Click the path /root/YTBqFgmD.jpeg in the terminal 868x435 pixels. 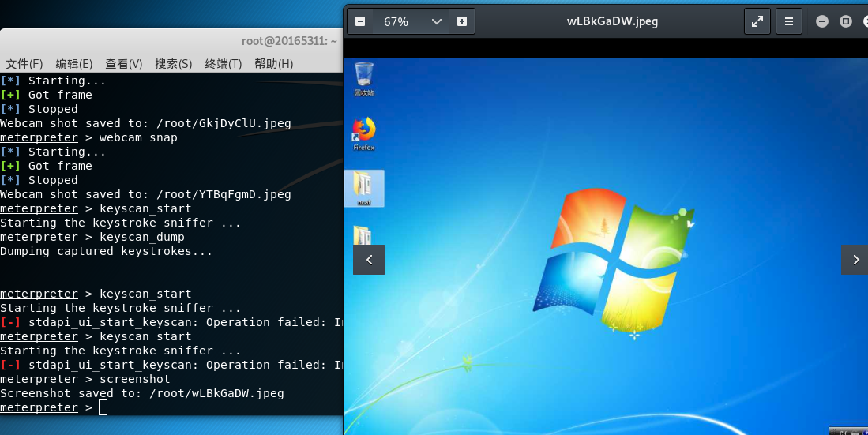click(x=224, y=194)
